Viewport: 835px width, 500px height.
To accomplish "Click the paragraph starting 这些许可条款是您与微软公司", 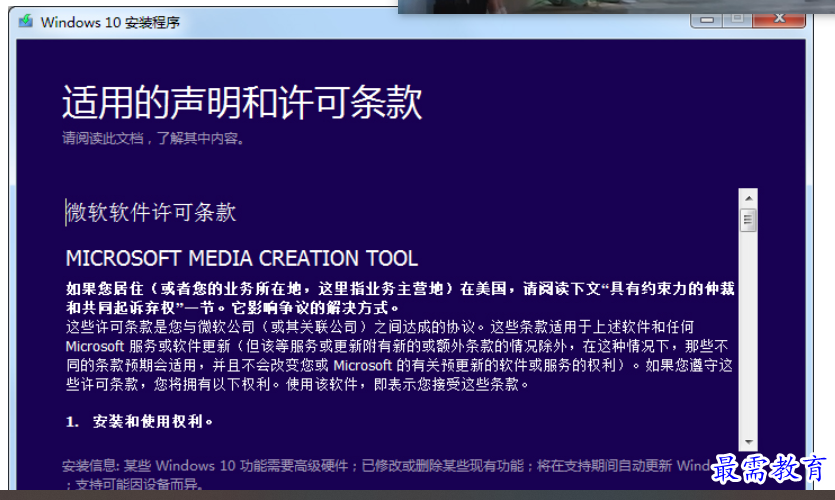I will [399, 355].
